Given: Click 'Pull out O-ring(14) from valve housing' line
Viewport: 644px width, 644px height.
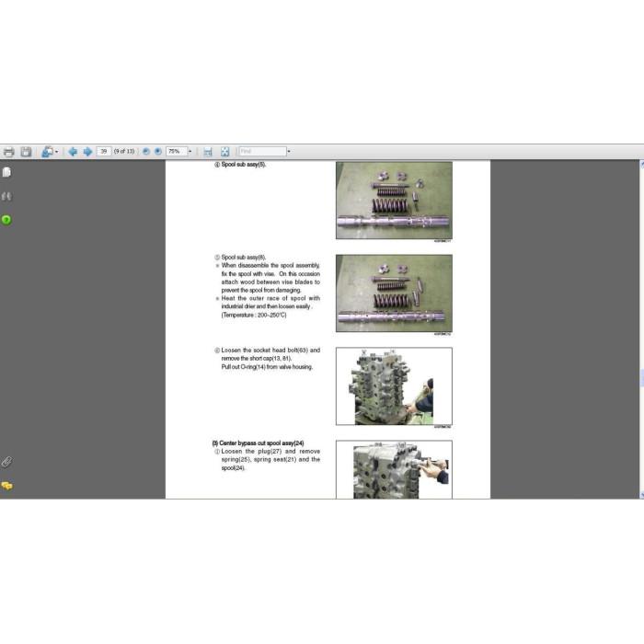Looking at the screenshot, I should [267, 367].
